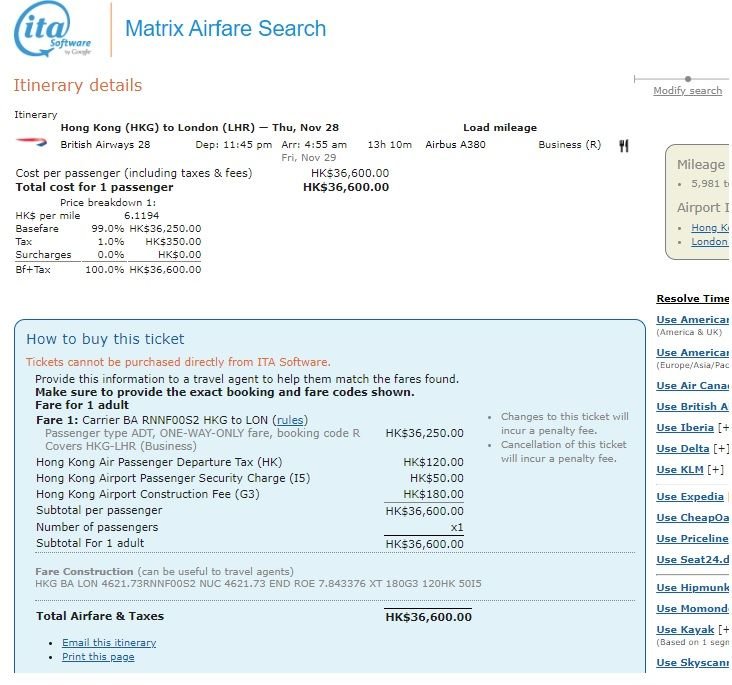Click the meal service fork-and-knife icon
Viewport: 732px width, 685px height.
(624, 146)
